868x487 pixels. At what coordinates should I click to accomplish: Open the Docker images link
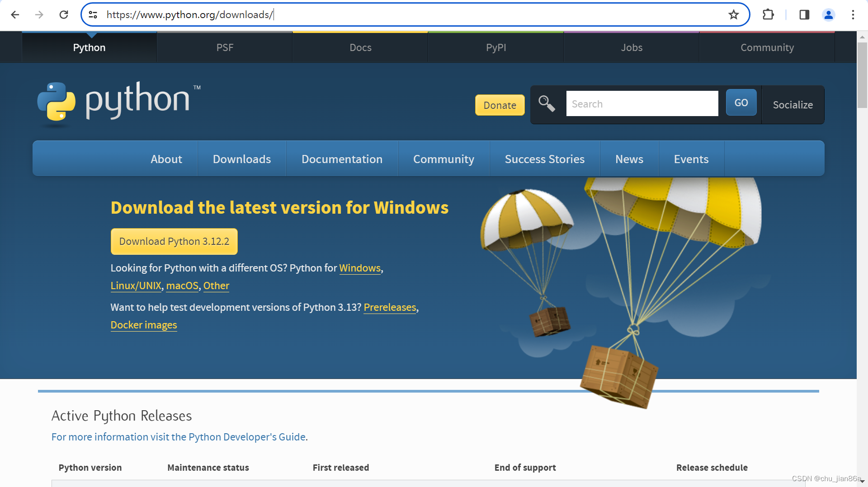[x=144, y=325]
